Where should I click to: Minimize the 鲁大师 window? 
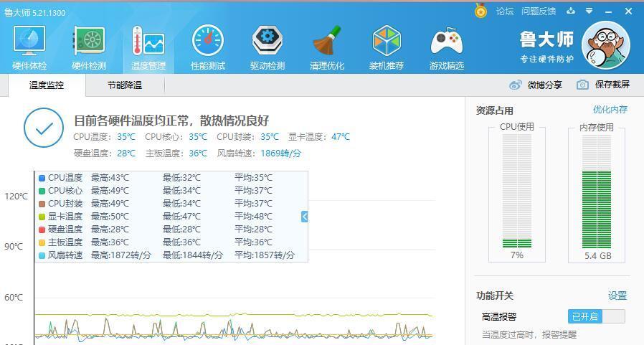pyautogui.click(x=609, y=11)
